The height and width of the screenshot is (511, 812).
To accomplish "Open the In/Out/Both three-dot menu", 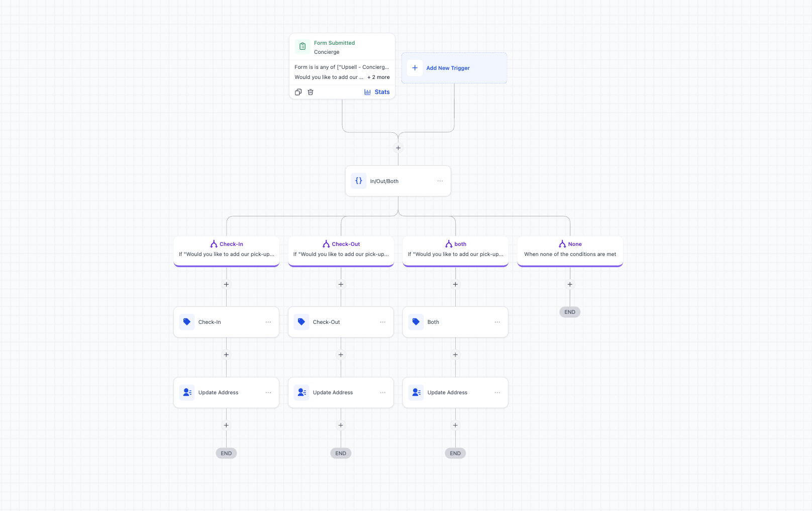I will [x=440, y=181].
